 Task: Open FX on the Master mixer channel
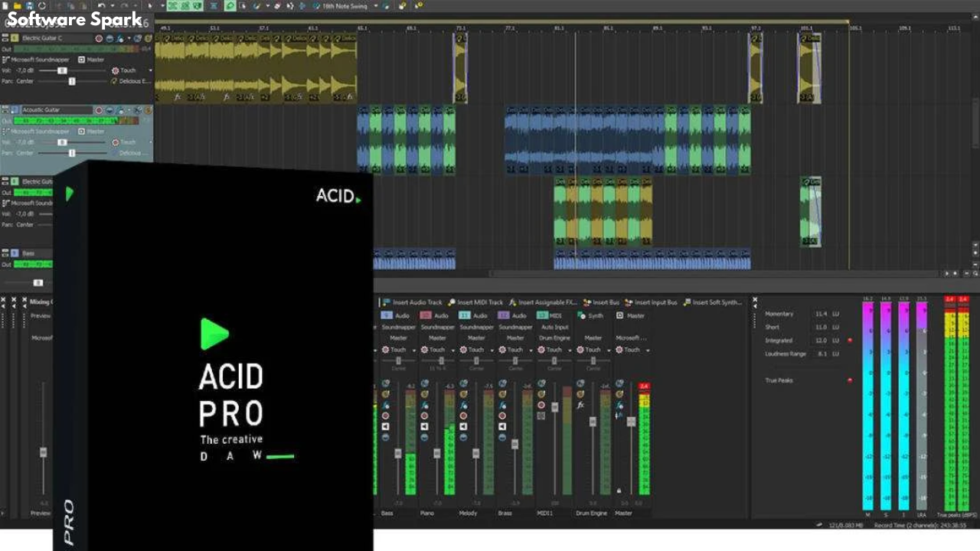pos(619,404)
